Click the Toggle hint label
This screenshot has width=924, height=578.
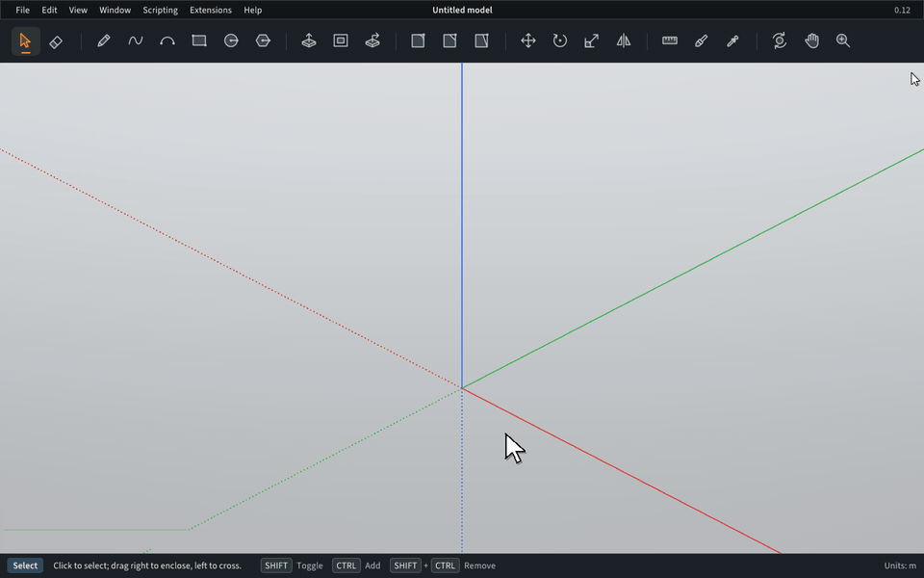[x=309, y=565]
